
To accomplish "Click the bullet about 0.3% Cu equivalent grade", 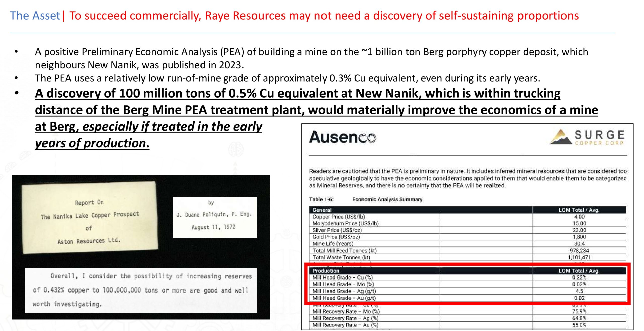I will (287, 78).
